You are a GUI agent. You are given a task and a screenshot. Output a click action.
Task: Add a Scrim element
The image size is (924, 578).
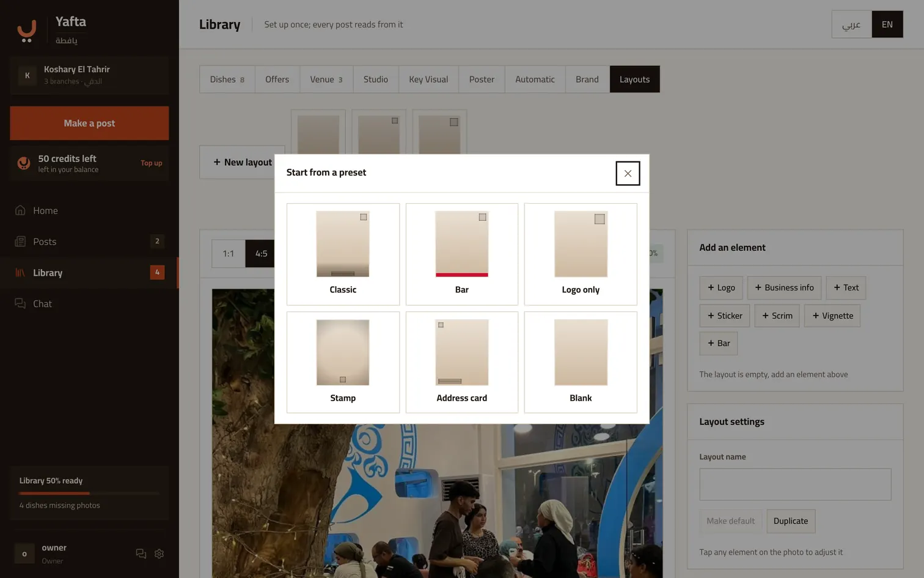coord(777,316)
